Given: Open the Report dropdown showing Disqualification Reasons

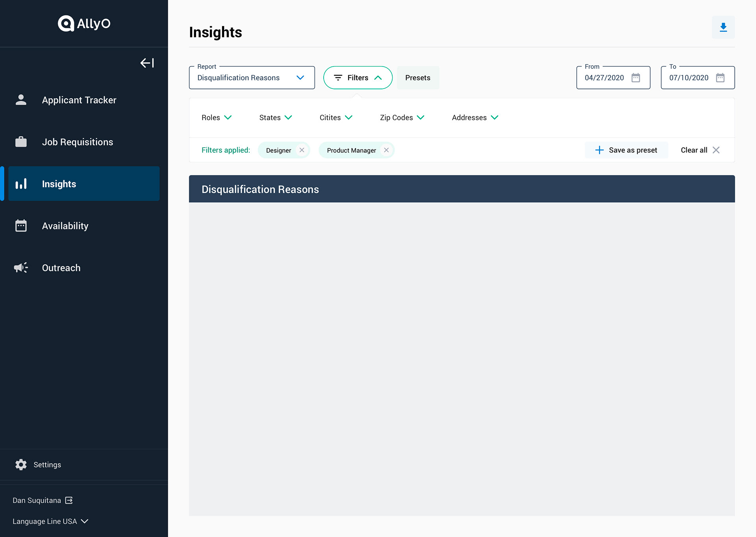Looking at the screenshot, I should coord(252,78).
